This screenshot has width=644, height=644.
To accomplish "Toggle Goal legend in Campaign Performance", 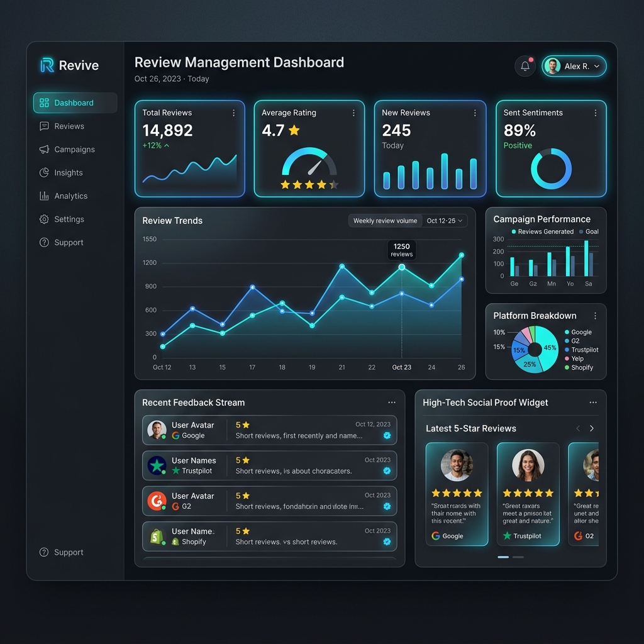I will pyautogui.click(x=589, y=231).
